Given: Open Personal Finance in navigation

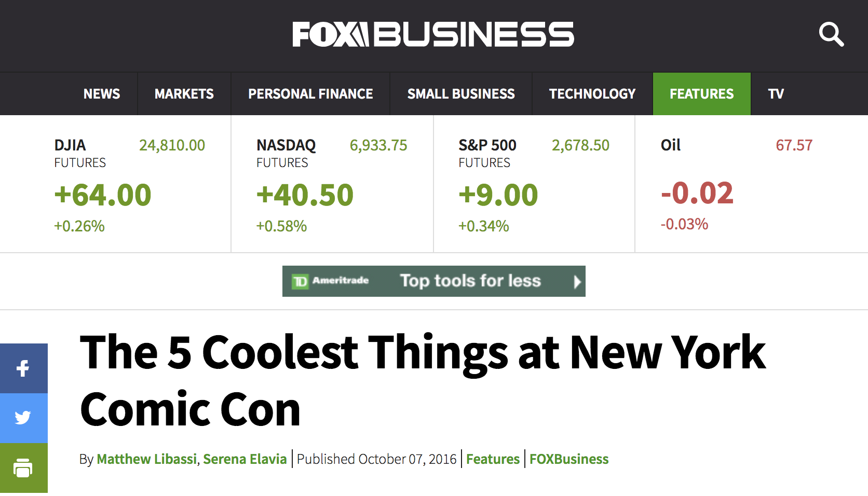Looking at the screenshot, I should pyautogui.click(x=310, y=94).
